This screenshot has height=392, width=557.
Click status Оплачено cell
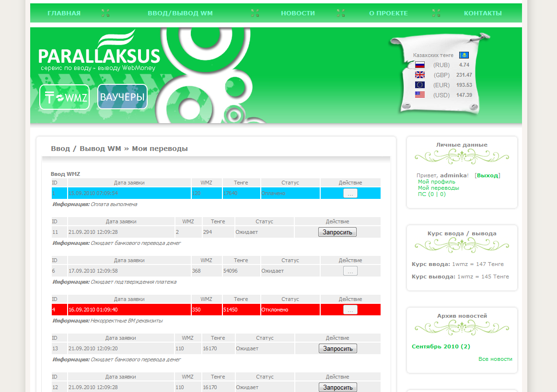290,193
